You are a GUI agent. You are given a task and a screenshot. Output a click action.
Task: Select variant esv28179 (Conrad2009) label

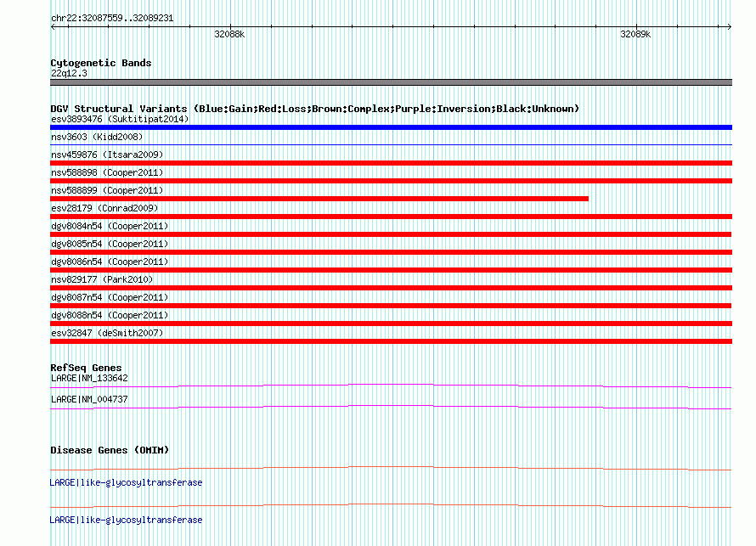tap(104, 208)
